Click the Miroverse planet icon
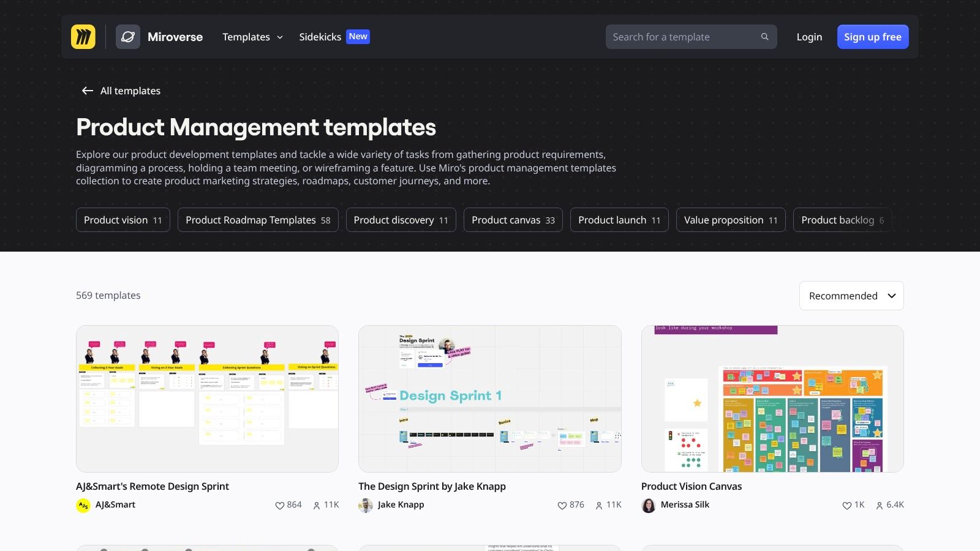980x551 pixels. (128, 37)
